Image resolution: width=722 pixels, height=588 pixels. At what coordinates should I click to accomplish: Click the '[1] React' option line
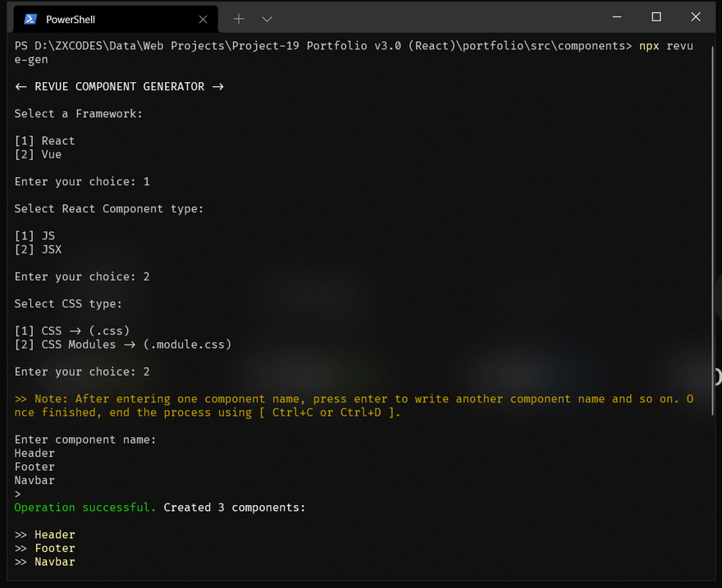44,141
